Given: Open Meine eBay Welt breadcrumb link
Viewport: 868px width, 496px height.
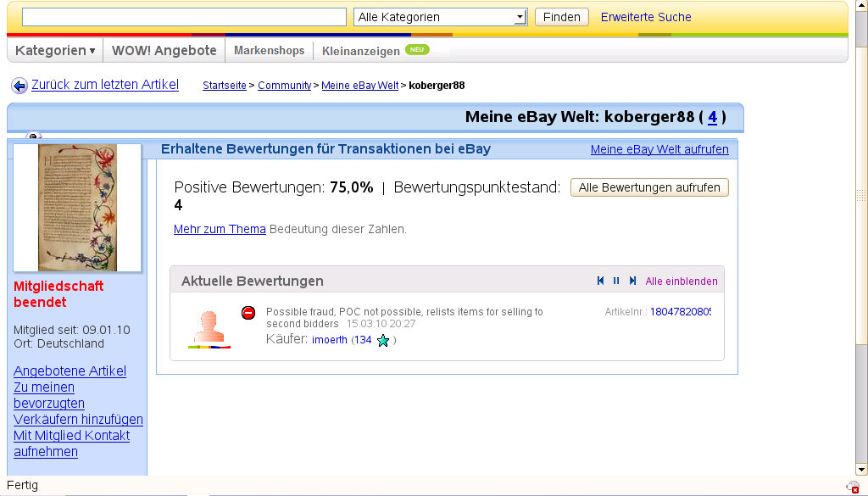Looking at the screenshot, I should [x=359, y=86].
